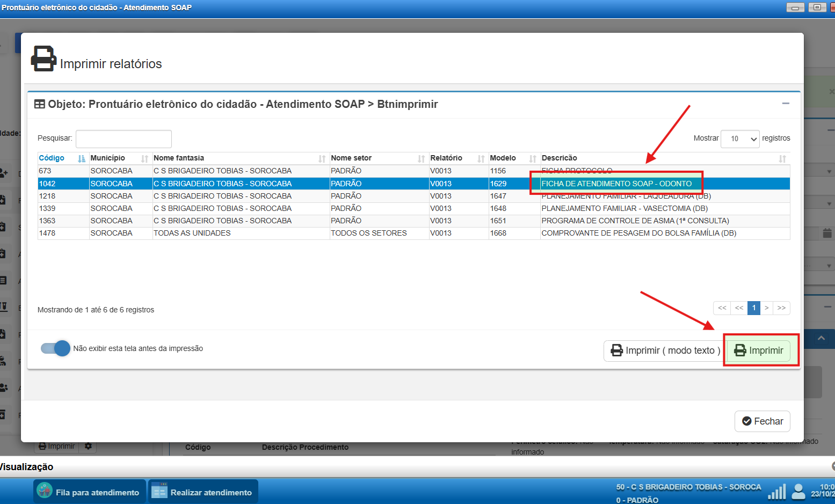Open Realizar atendimento tab
Screen dimensions: 835x504
coord(203,492)
